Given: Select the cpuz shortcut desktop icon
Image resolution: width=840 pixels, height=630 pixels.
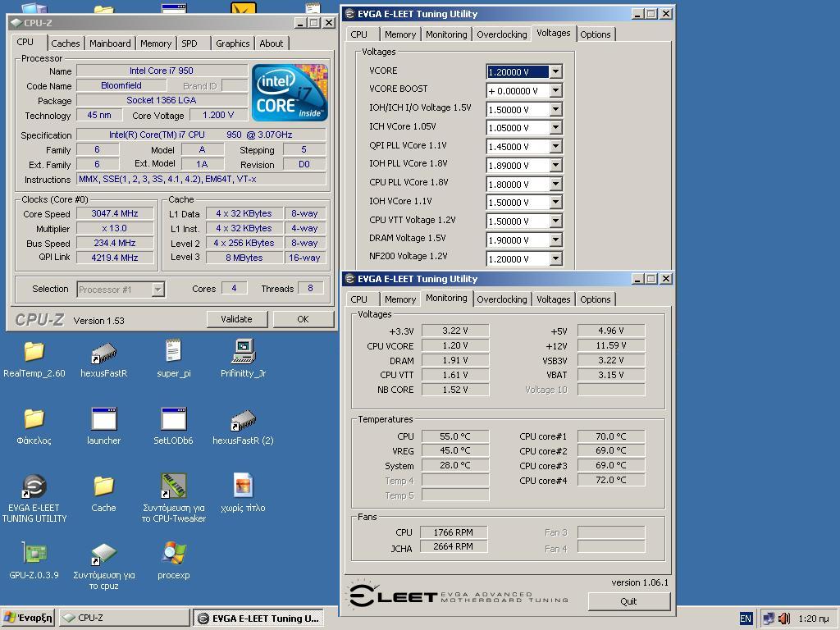Looking at the screenshot, I should (103, 554).
